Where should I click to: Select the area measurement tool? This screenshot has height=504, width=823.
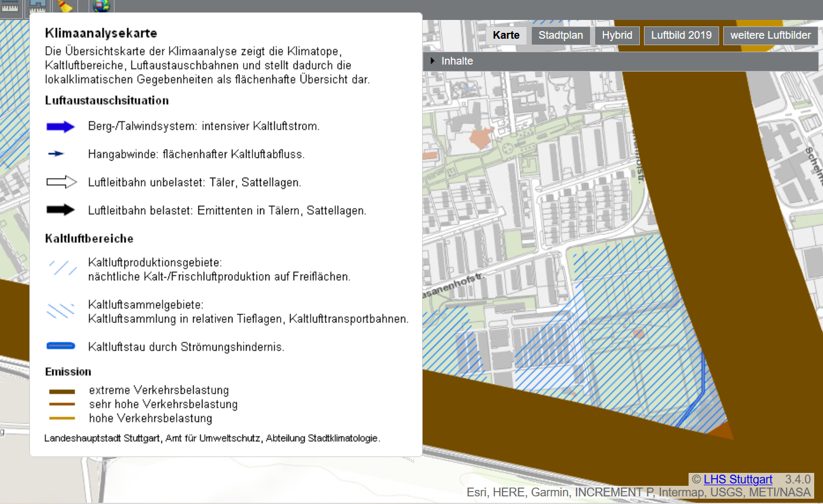coord(37,6)
